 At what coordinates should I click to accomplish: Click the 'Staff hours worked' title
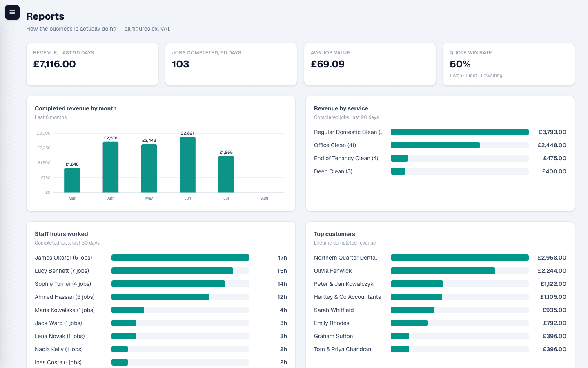coord(61,234)
